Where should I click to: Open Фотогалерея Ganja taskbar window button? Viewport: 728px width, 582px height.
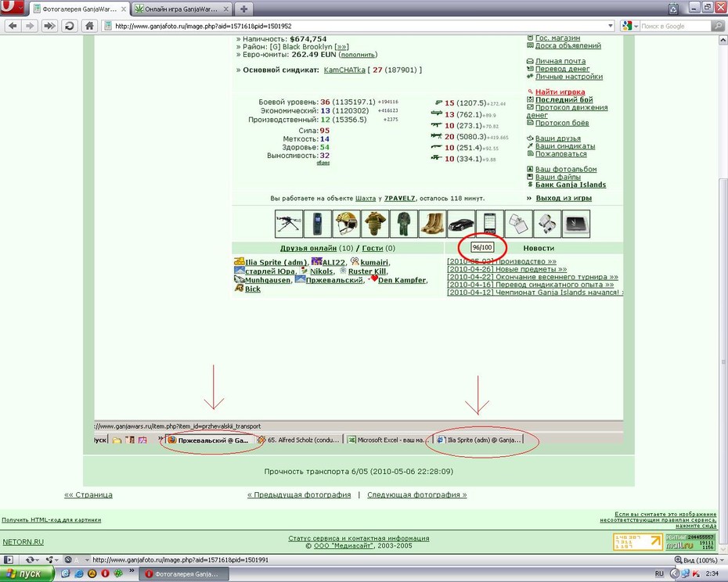point(186,574)
